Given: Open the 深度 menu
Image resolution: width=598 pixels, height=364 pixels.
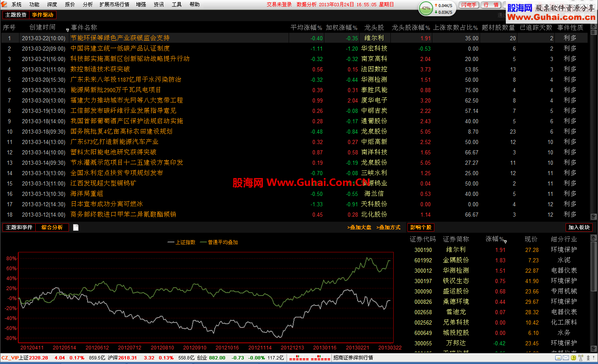Looking at the screenshot, I should click(52, 5).
